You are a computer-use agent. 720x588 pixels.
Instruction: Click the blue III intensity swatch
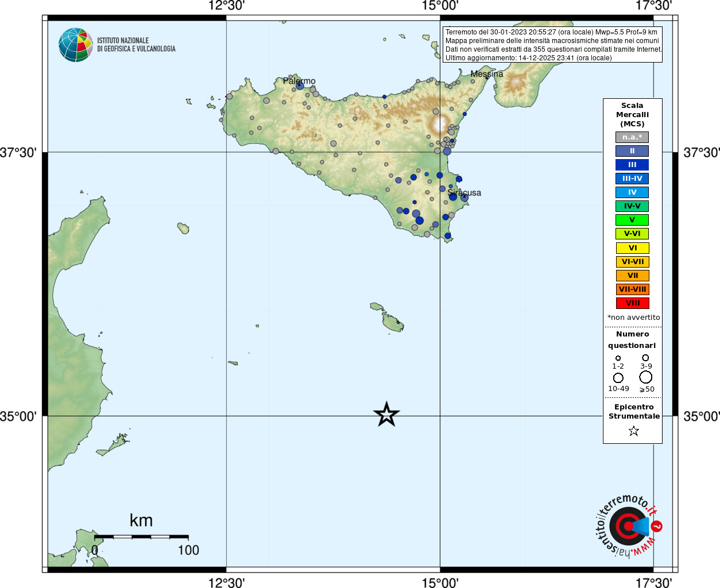tap(632, 165)
